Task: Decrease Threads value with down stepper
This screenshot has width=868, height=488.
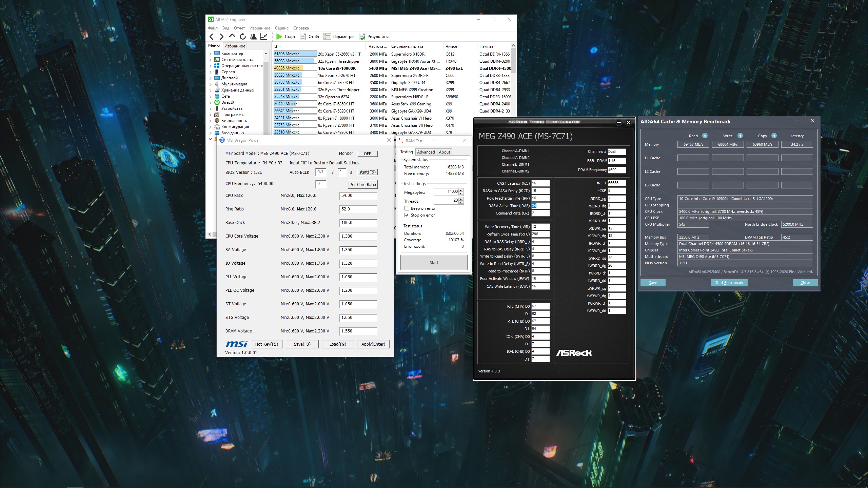Action: [461, 202]
